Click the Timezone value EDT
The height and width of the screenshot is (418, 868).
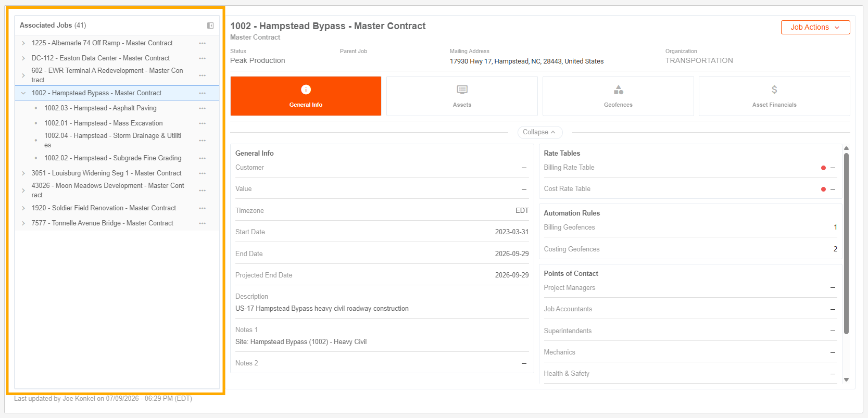(x=522, y=211)
